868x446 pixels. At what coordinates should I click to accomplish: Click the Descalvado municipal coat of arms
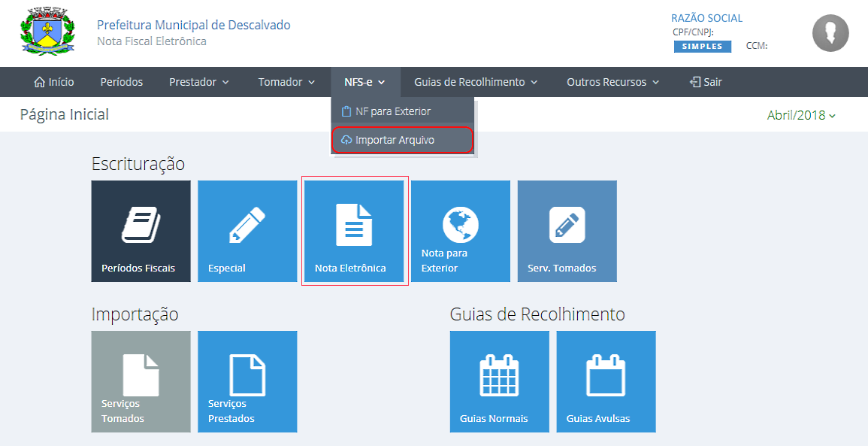[47, 32]
